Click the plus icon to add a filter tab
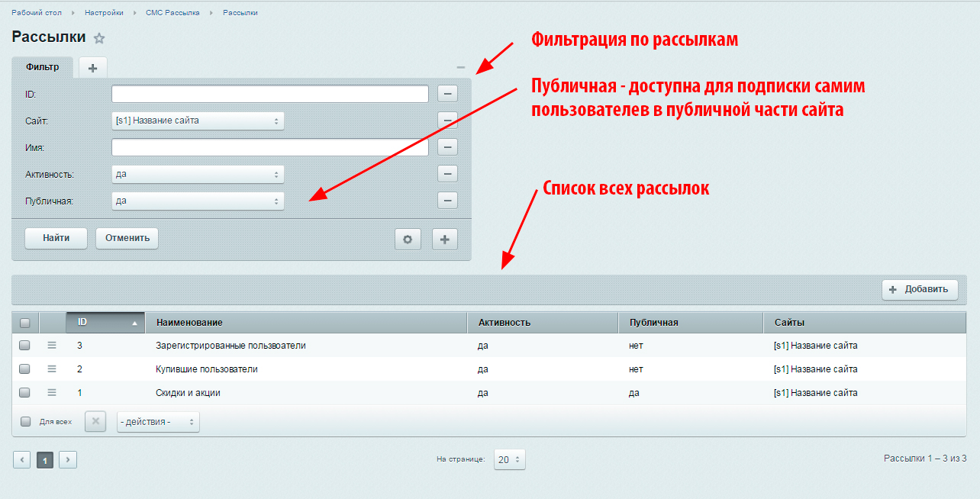980x499 pixels. [x=92, y=67]
